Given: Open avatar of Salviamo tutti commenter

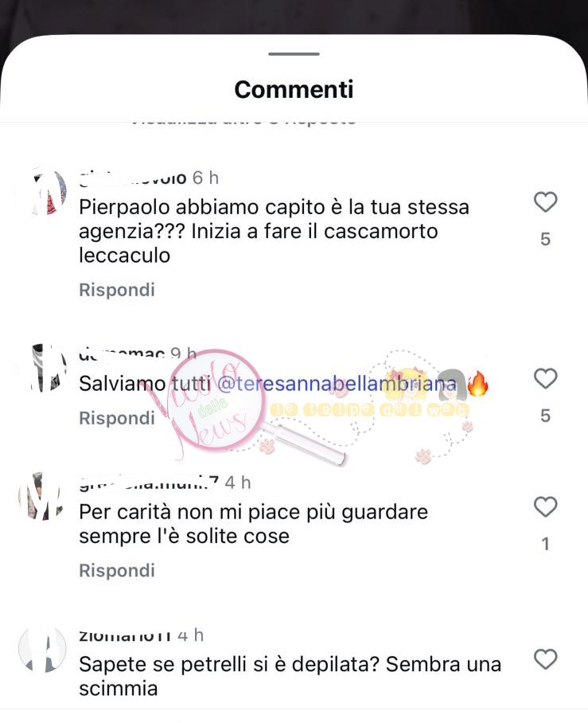Looking at the screenshot, I should click(45, 369).
